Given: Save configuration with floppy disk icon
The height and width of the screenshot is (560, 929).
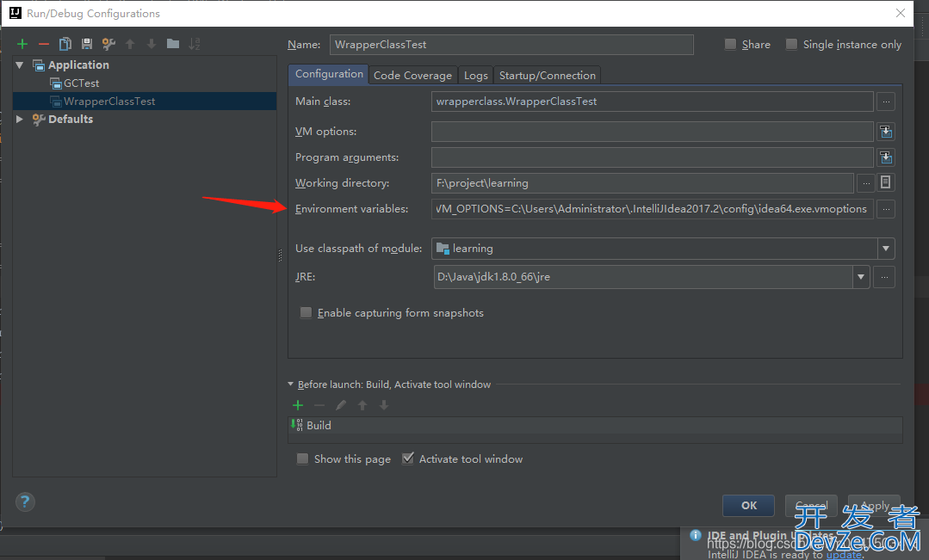Looking at the screenshot, I should [x=86, y=44].
